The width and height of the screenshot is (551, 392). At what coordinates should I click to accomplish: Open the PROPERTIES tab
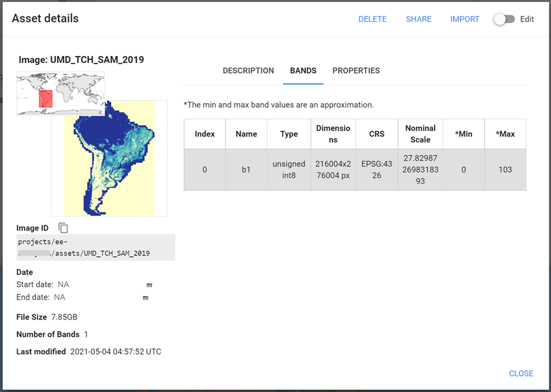point(356,71)
